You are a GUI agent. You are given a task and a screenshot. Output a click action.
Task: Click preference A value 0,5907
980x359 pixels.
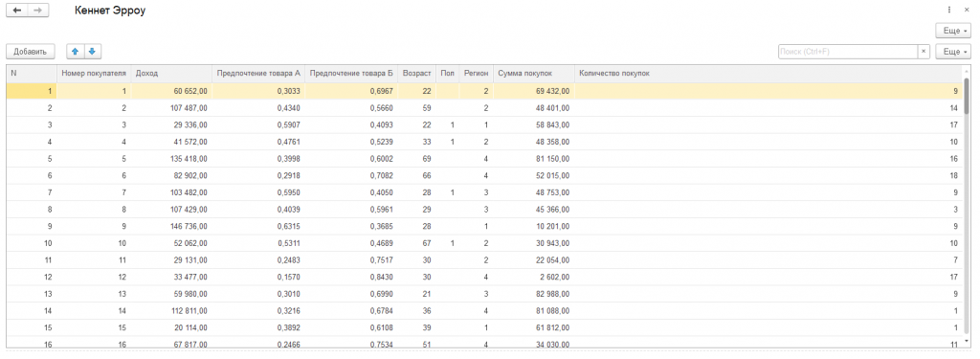point(289,125)
